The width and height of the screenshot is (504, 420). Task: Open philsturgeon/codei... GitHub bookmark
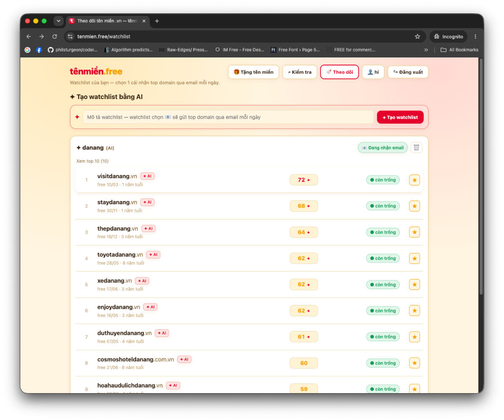coord(72,50)
